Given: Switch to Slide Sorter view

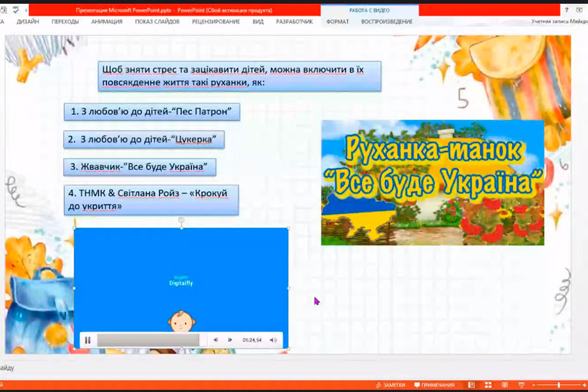Looking at the screenshot, I should pyautogui.click(x=487, y=385).
